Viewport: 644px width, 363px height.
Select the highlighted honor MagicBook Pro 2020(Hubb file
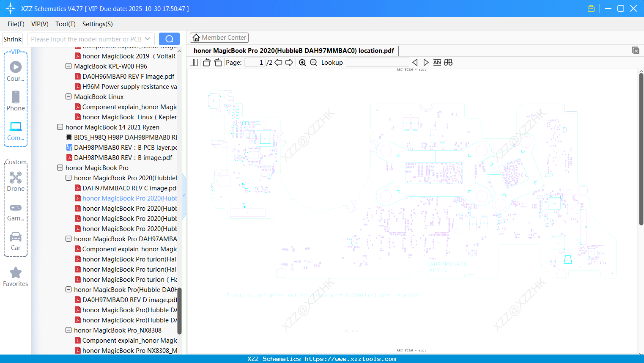[126, 198]
